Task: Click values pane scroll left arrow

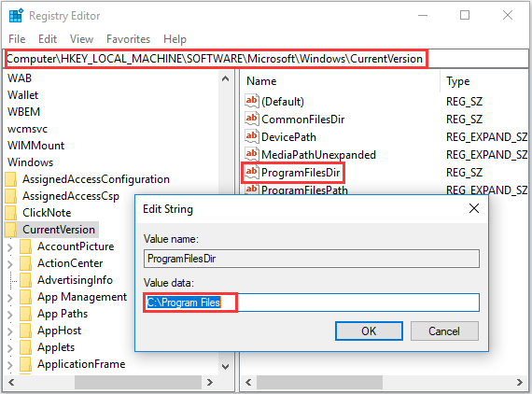Action: click(248, 383)
